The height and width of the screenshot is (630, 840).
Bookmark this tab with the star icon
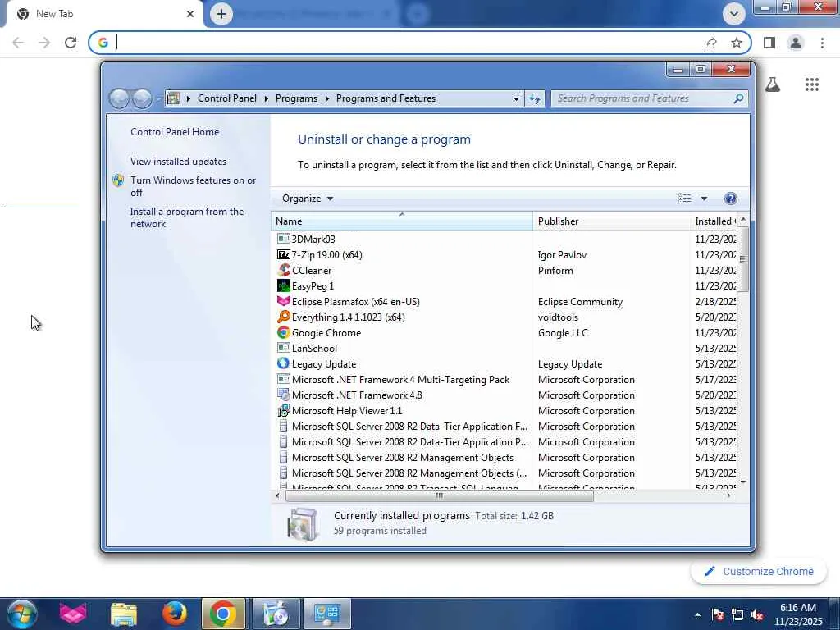pyautogui.click(x=737, y=43)
